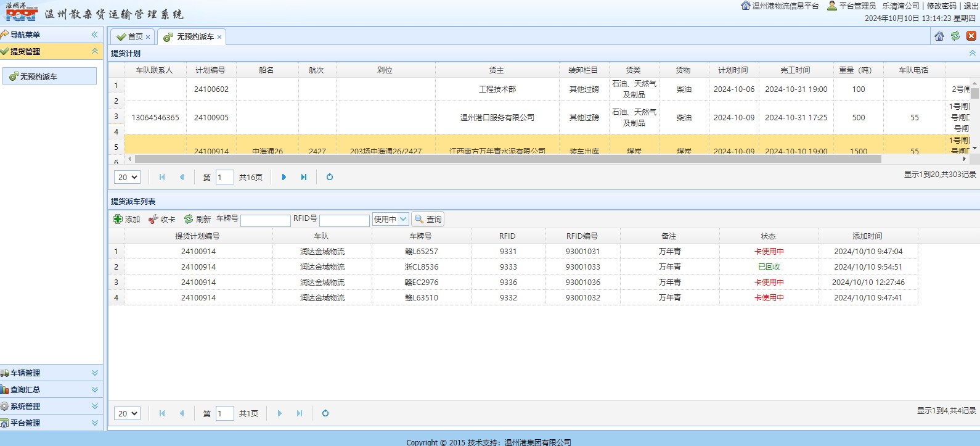Image resolution: width=980 pixels, height=446 pixels.
Task: Go to next page in 提货计划 pager
Action: pyautogui.click(x=284, y=178)
